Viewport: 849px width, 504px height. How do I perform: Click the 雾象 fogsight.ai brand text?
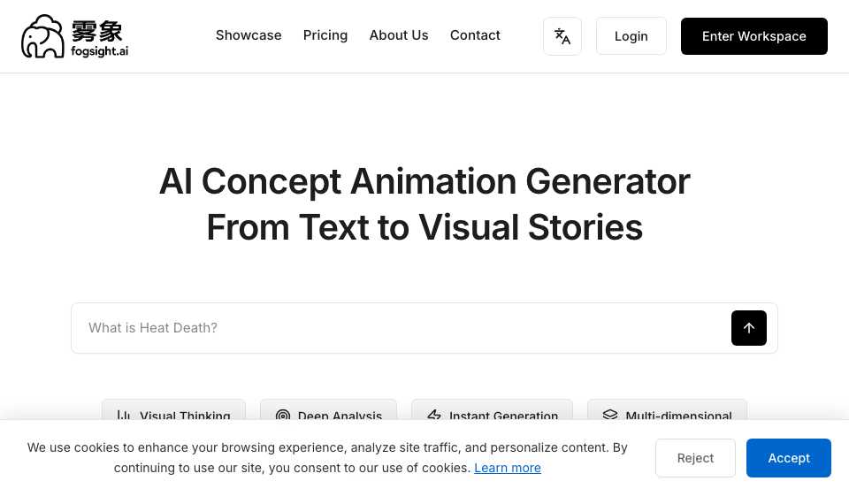(100, 38)
